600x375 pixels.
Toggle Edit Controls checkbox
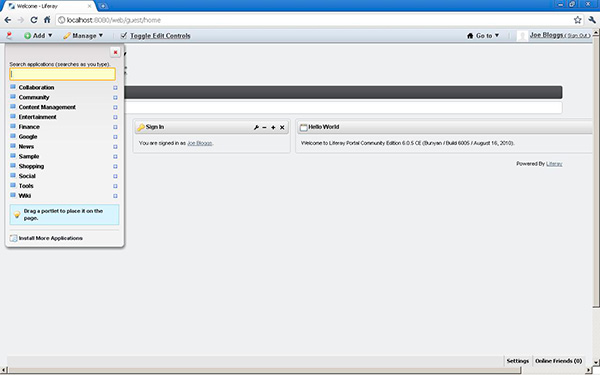(x=124, y=36)
